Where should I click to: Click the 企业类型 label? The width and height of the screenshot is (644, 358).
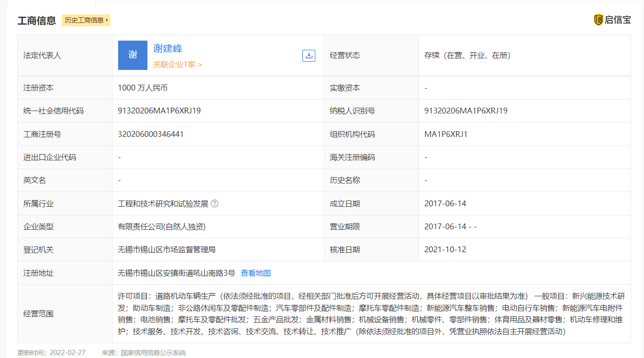[x=38, y=226]
